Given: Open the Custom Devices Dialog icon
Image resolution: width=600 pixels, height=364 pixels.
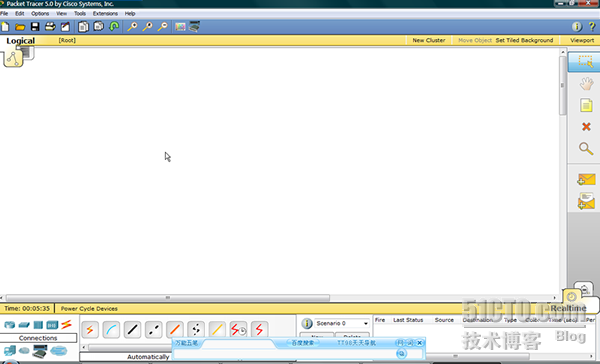Looking at the screenshot, I should point(194,27).
